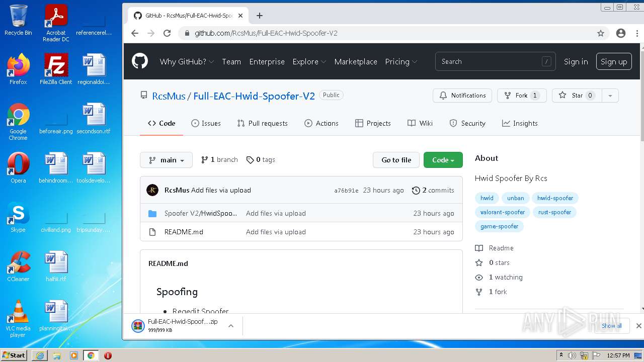Viewport: 644px width, 362px height.
Task: Select valorant-spoofer topic tag
Action: pos(503,212)
